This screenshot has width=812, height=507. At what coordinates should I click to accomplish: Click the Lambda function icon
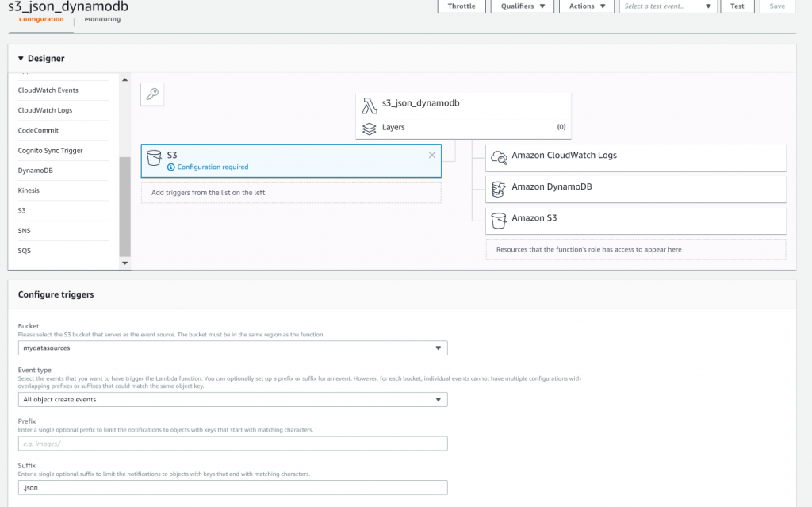(370, 106)
